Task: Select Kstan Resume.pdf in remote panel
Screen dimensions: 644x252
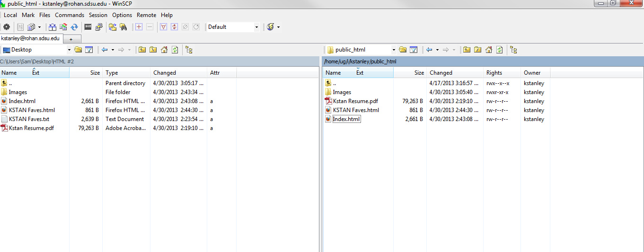Action: tap(355, 101)
